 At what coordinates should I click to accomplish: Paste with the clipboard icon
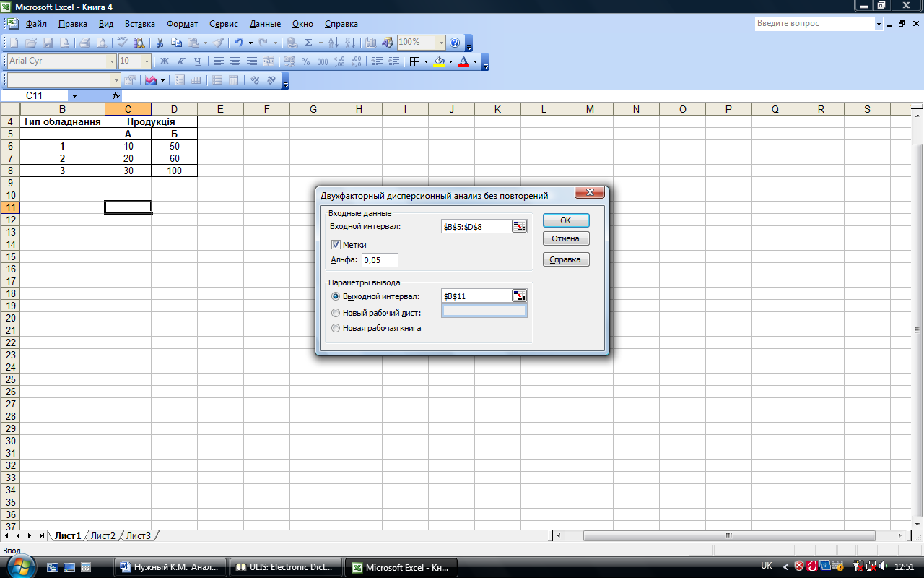(x=193, y=43)
